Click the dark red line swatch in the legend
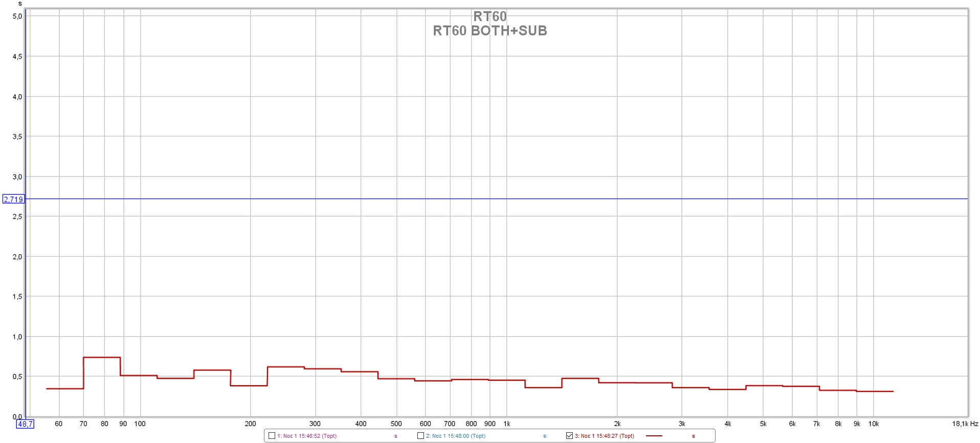Image resolution: width=980 pixels, height=443 pixels. point(654,436)
